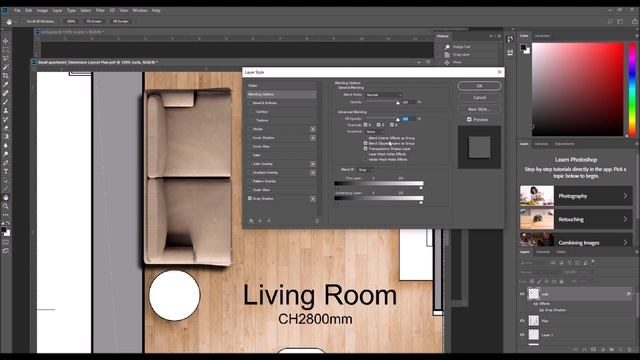Toggle the Preview checkbox
Screen dimensions: 640x360
pos(469,120)
